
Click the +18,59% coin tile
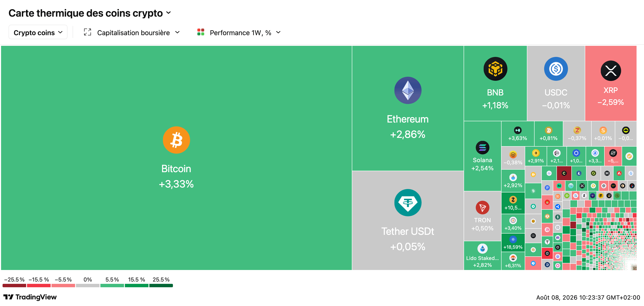pyautogui.click(x=513, y=242)
